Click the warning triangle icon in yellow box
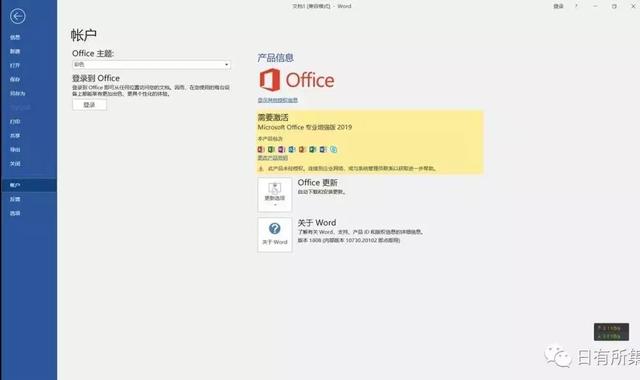This screenshot has height=380, width=640. (x=261, y=169)
